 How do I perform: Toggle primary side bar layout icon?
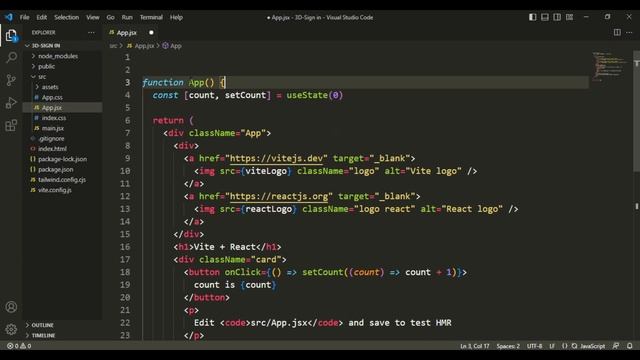[533, 17]
